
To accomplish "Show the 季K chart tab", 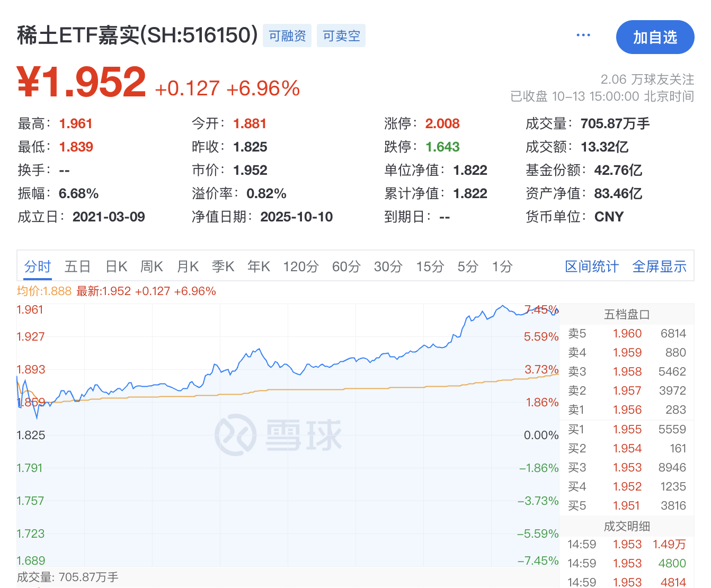I will click(223, 266).
